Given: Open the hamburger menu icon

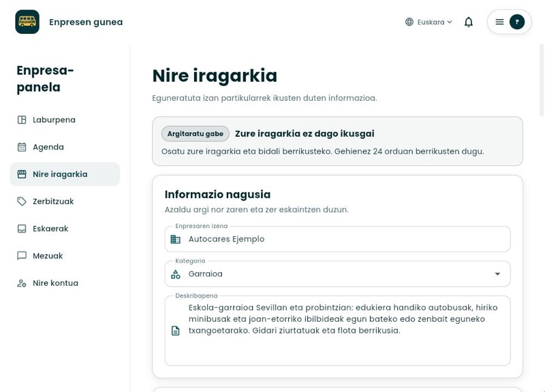Looking at the screenshot, I should pyautogui.click(x=499, y=22).
